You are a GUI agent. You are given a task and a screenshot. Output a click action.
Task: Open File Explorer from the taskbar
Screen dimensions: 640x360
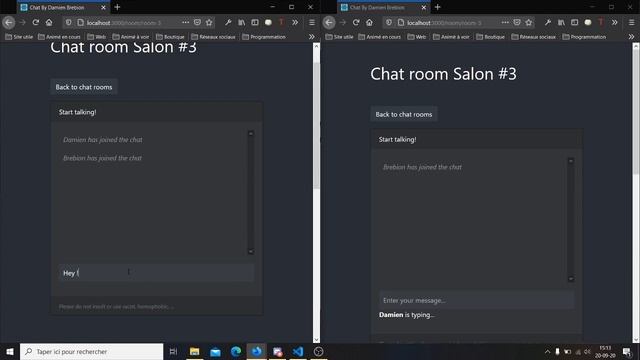point(195,351)
